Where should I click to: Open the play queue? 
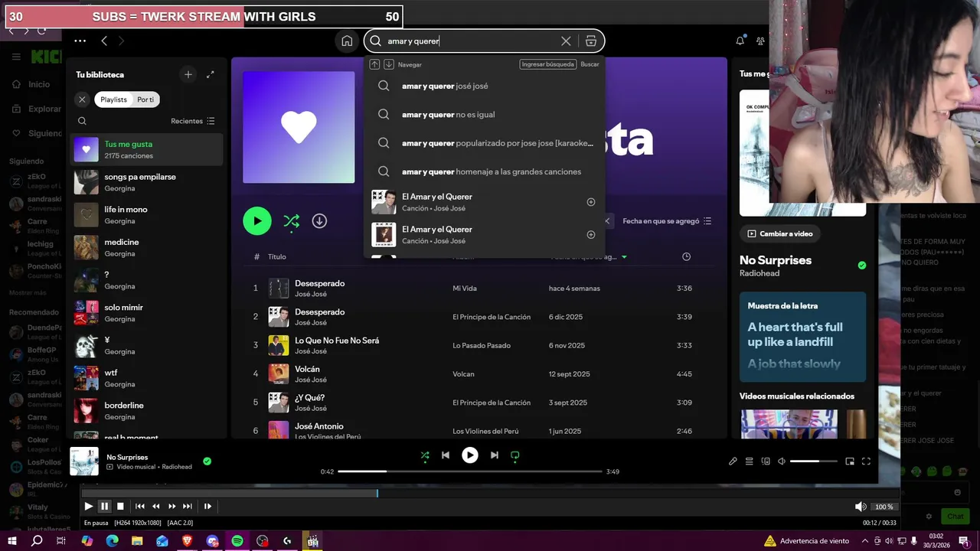[750, 461]
